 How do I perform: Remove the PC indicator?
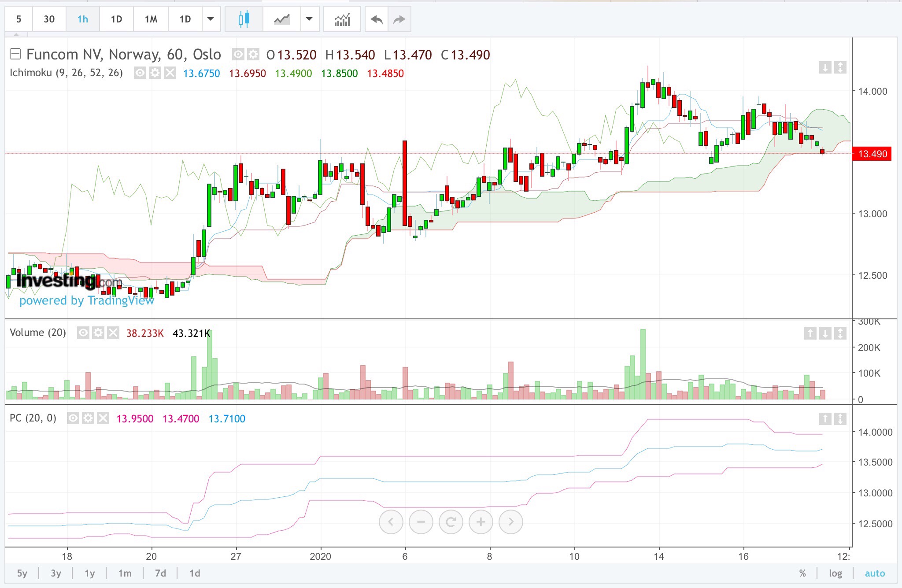(103, 418)
